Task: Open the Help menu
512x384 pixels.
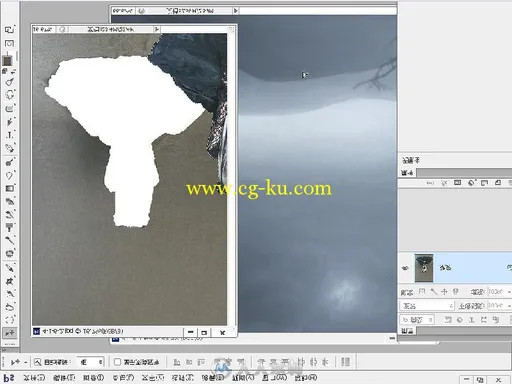Action: pos(306,378)
